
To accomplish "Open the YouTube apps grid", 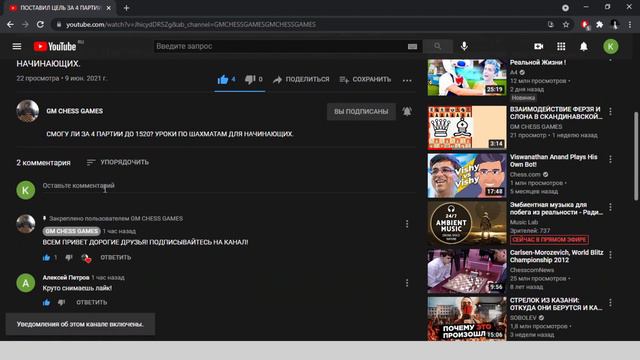I will click(x=561, y=47).
